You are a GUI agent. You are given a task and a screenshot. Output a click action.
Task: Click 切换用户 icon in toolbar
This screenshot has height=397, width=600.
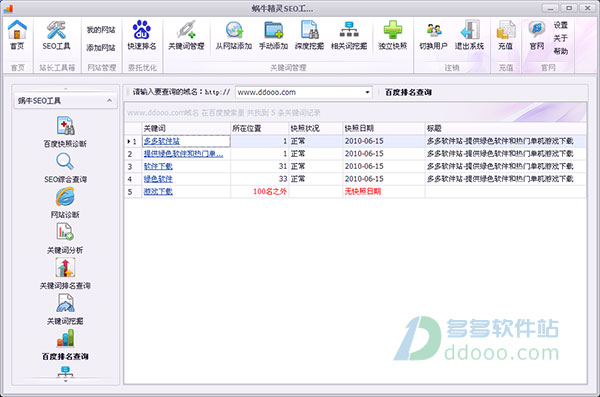coord(434,35)
